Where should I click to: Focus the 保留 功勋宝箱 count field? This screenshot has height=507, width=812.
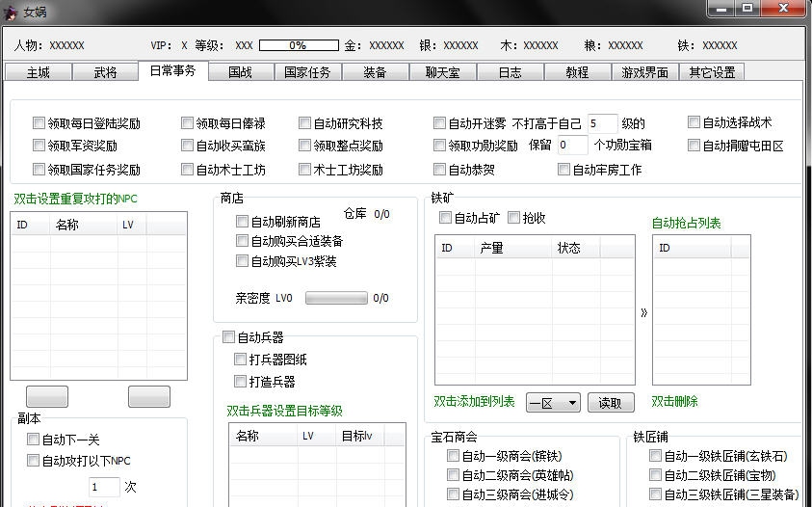tap(572, 146)
